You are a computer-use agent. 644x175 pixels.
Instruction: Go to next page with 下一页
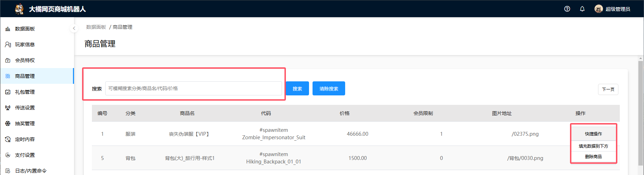tap(608, 89)
